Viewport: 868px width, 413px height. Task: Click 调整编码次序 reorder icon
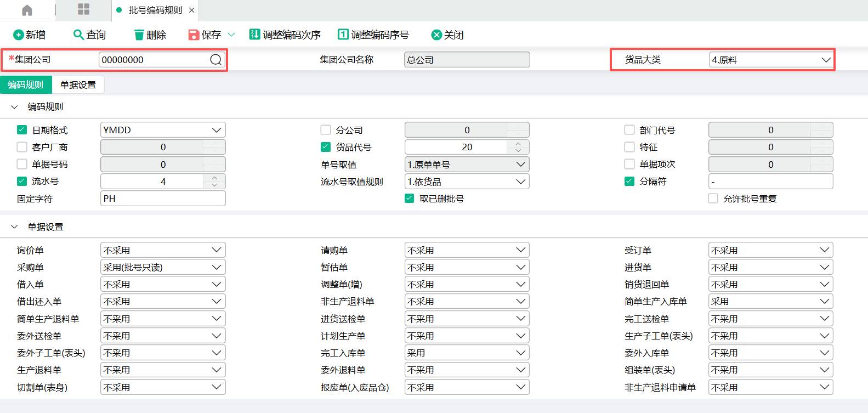point(254,35)
